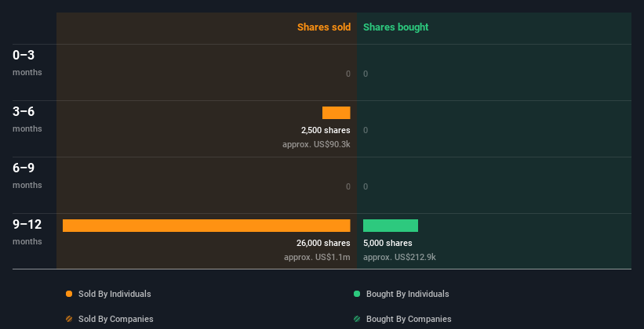Click the 3–6 months row label
Screen dimensions: 644x329
click(27, 119)
